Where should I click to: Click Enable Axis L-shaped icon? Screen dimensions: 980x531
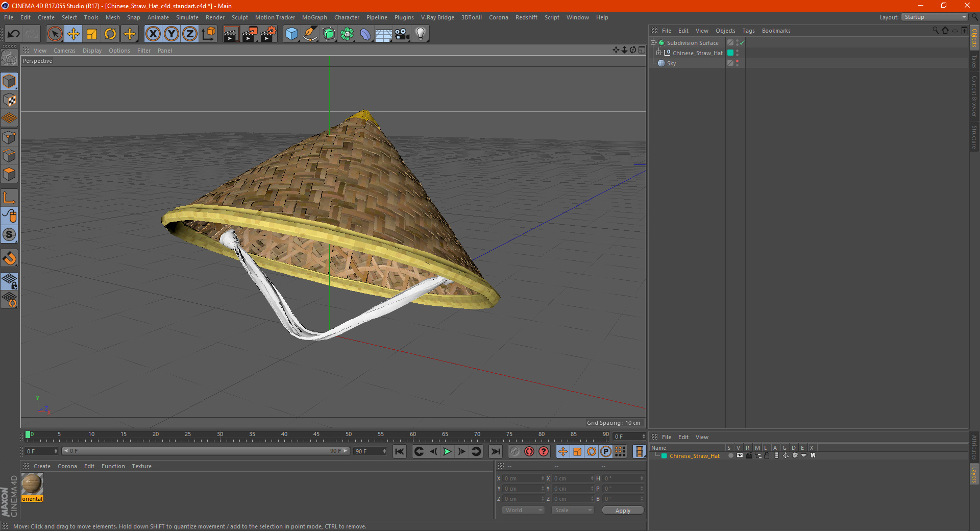pyautogui.click(x=9, y=198)
